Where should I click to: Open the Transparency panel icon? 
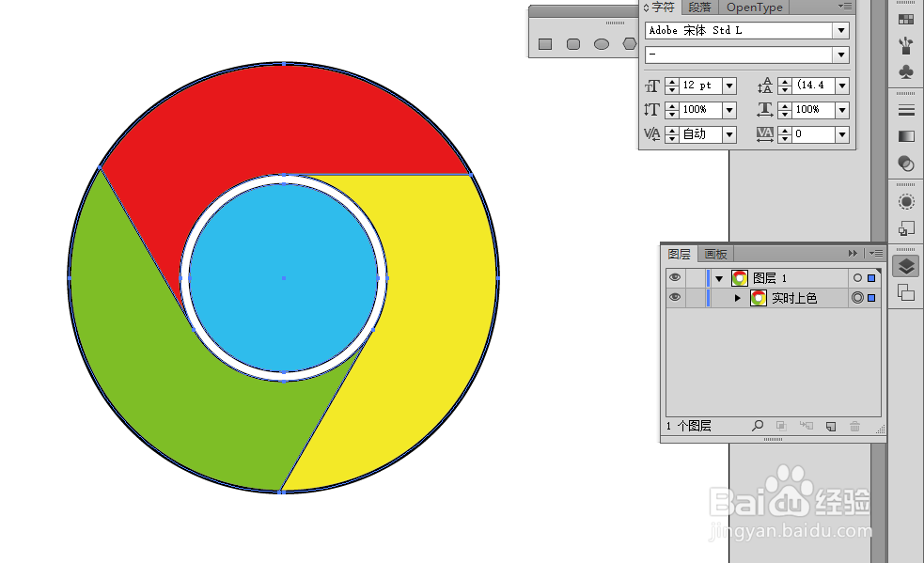click(906, 164)
